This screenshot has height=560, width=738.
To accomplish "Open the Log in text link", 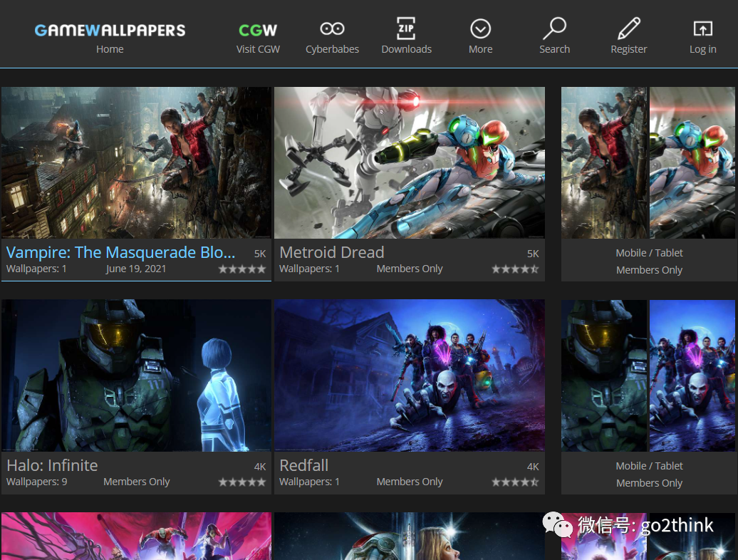I will tap(702, 49).
